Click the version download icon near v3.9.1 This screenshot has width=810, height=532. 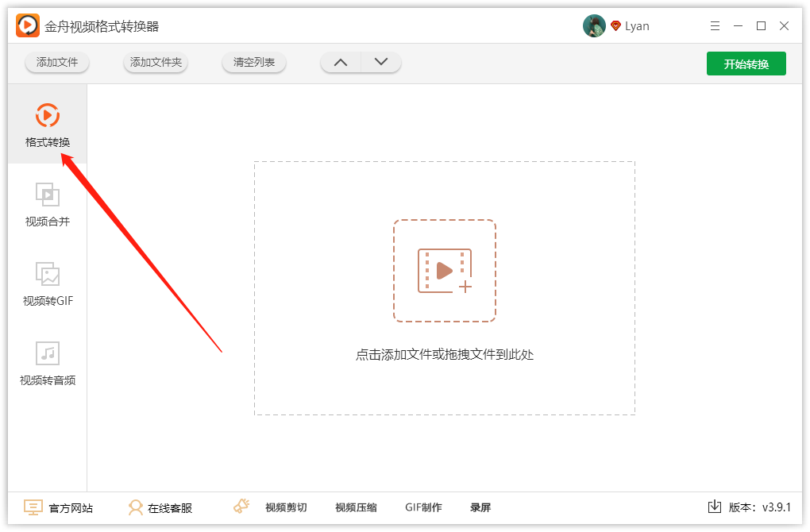[x=715, y=506]
